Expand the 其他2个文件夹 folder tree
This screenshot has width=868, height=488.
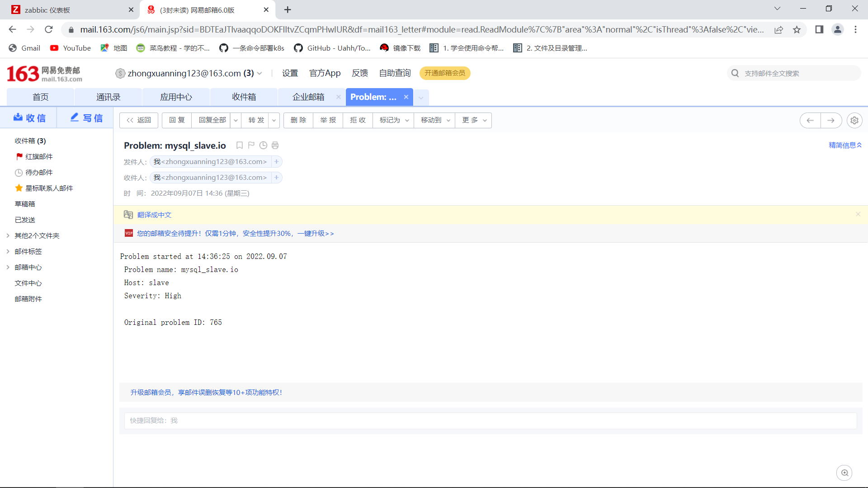pos(8,235)
